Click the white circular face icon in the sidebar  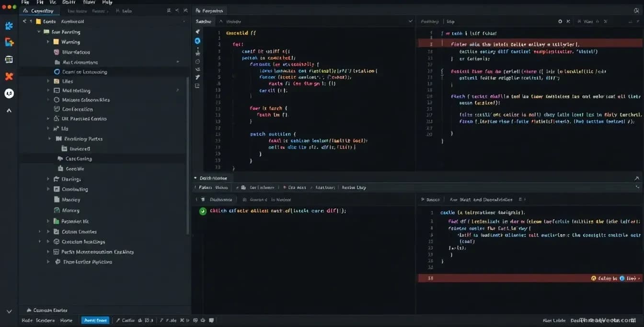pos(9,93)
